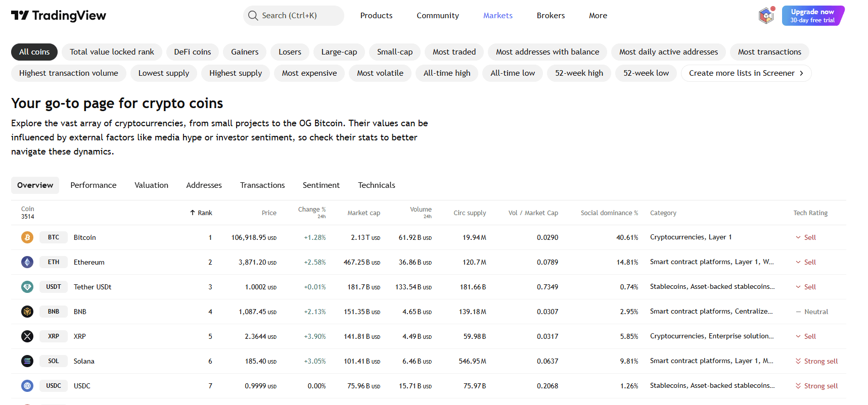Open the USDC coin link

(82, 386)
